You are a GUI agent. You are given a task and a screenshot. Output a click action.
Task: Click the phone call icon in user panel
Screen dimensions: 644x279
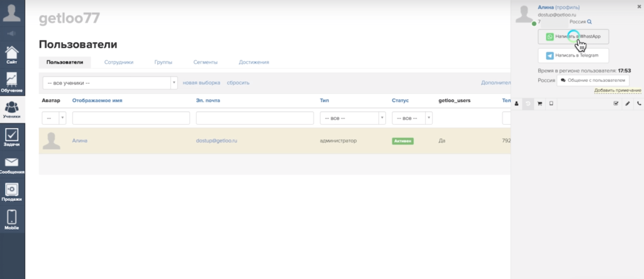[x=639, y=103]
